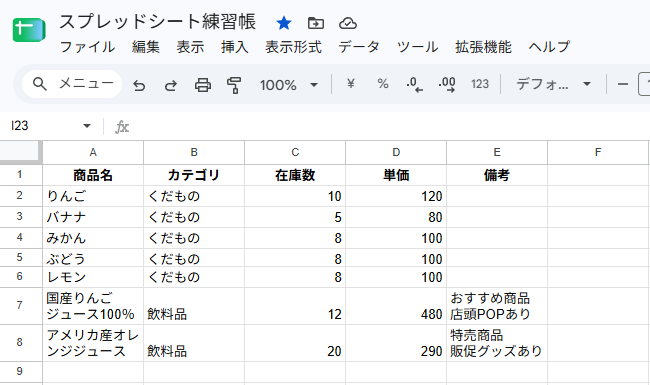The image size is (650, 385).
Task: Open the cloud save status icon
Action: (x=347, y=23)
